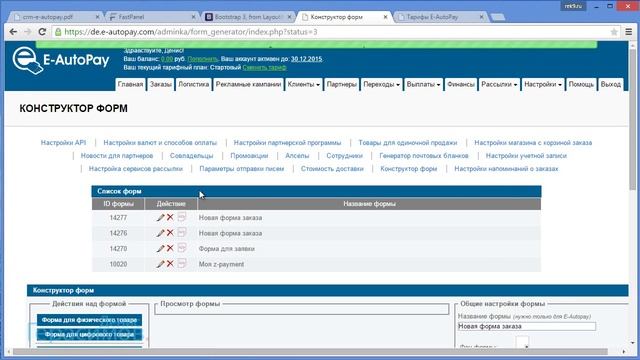
Task: Open the Партнеры nav tab
Action: [342, 84]
